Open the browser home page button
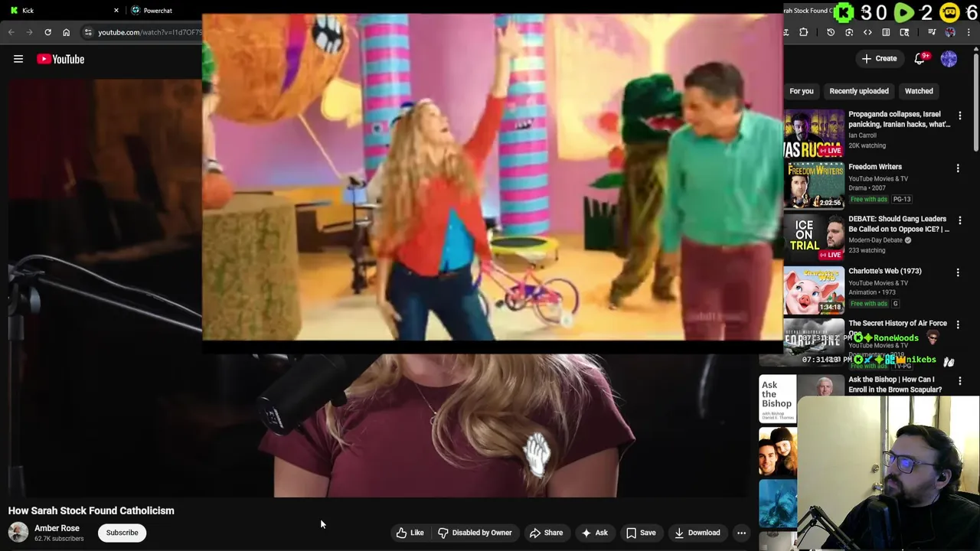 coord(66,32)
